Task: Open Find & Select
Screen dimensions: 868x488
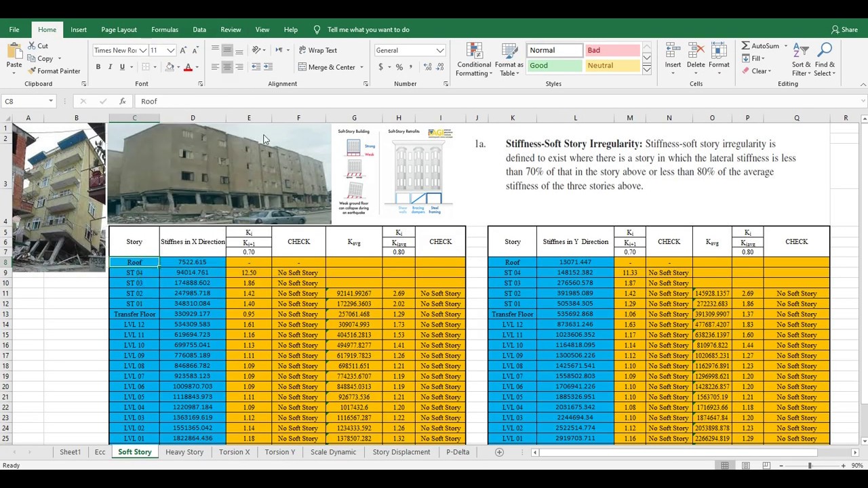Action: pos(825,60)
